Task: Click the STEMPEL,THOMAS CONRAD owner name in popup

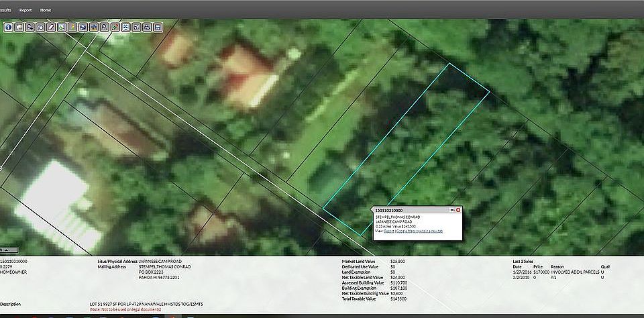Action: 398,217
